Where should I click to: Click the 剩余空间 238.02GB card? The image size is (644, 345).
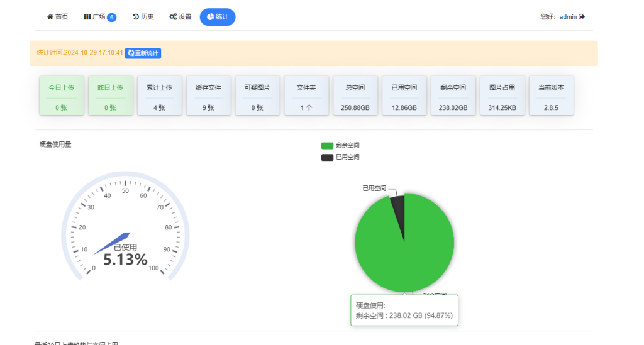click(453, 96)
